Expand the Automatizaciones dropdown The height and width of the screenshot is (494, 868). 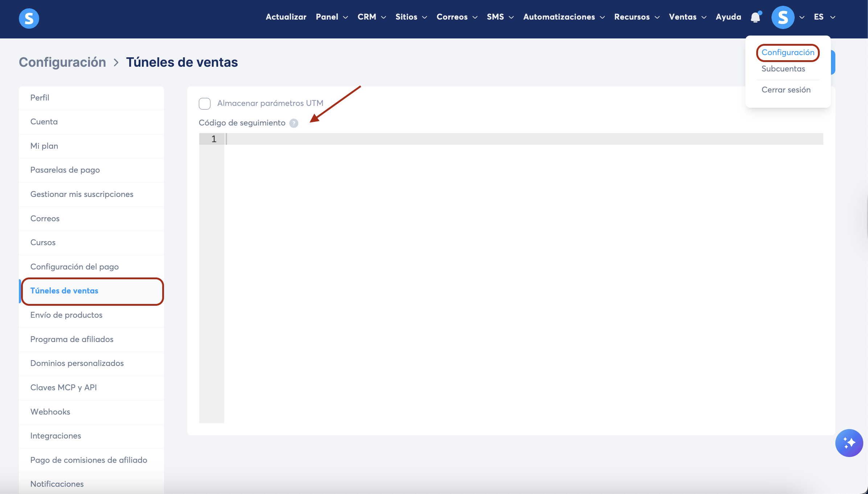tap(564, 17)
